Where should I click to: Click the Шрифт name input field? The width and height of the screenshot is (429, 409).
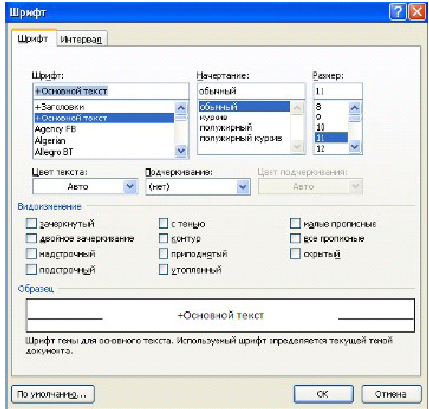110,91
